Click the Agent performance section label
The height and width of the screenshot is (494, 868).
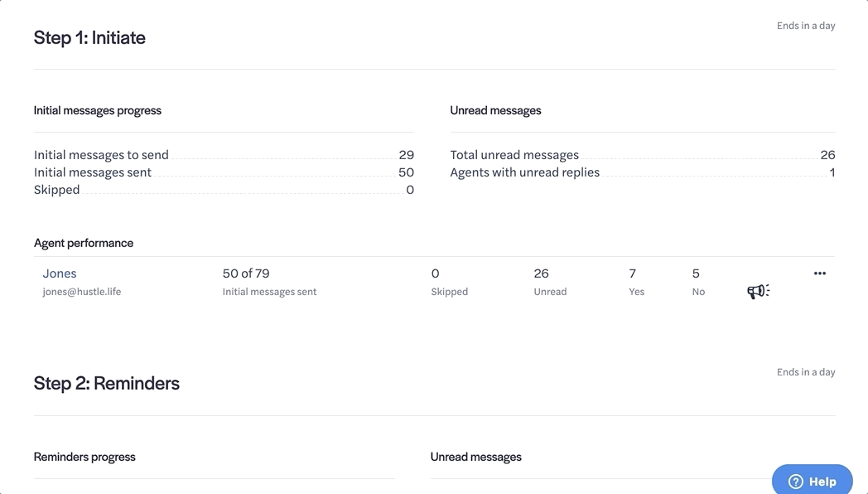[x=84, y=243]
